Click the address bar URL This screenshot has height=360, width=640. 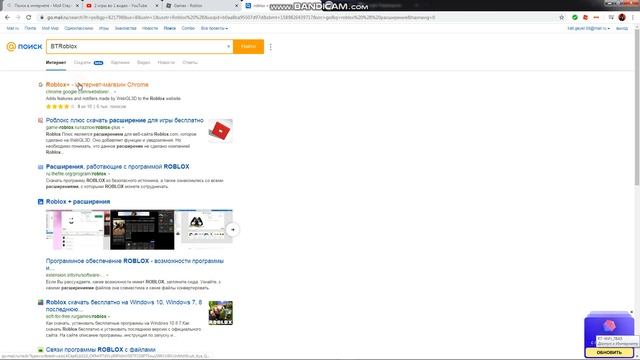(x=241, y=18)
